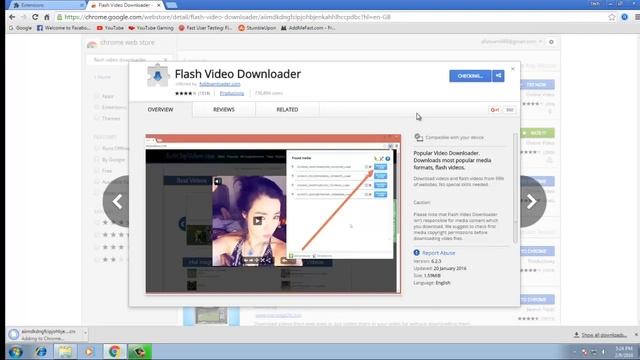Close the downloads bar
The image size is (640, 360).
636,335
